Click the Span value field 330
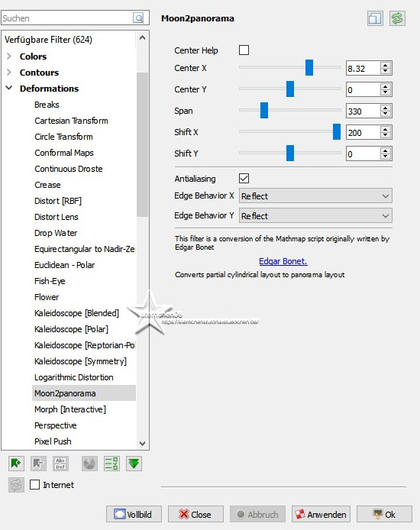Image resolution: width=420 pixels, height=530 pixels. [363, 111]
